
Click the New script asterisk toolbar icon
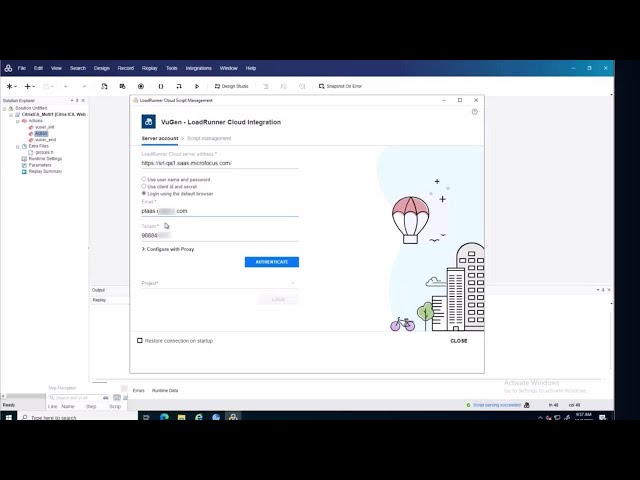(x=9, y=86)
